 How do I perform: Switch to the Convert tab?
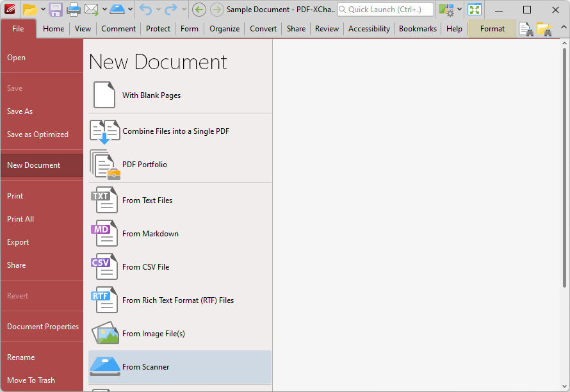263,29
